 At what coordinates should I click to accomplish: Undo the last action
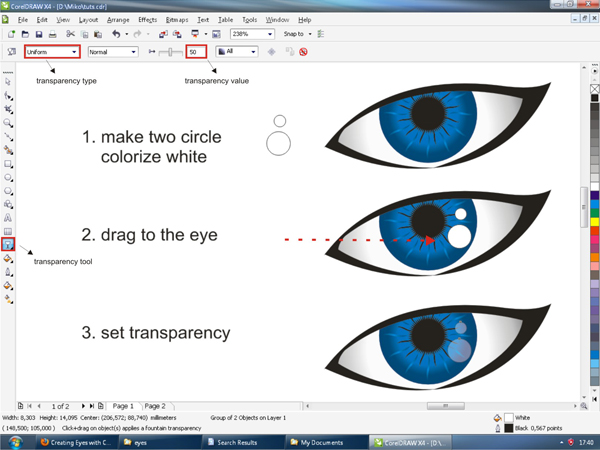(x=116, y=34)
